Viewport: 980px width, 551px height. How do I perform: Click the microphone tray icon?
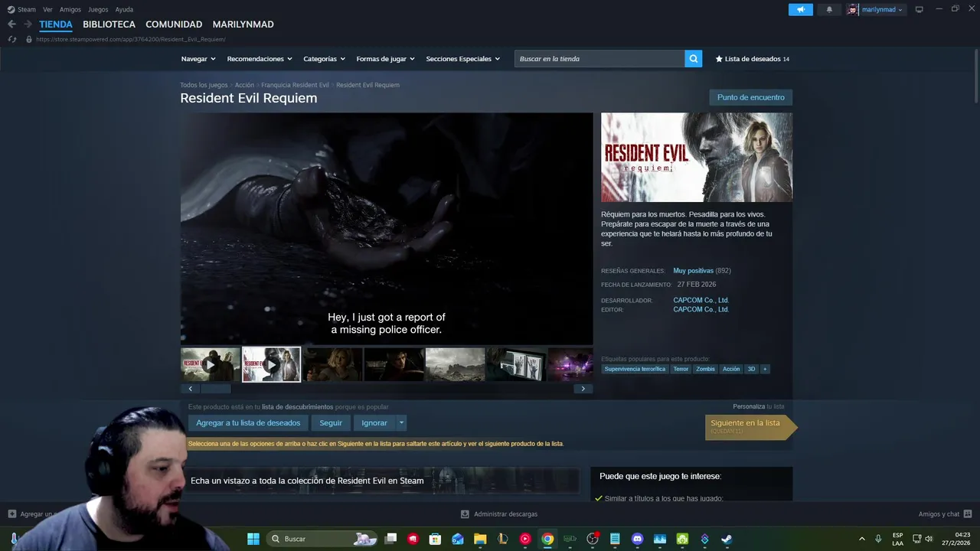pos(878,539)
